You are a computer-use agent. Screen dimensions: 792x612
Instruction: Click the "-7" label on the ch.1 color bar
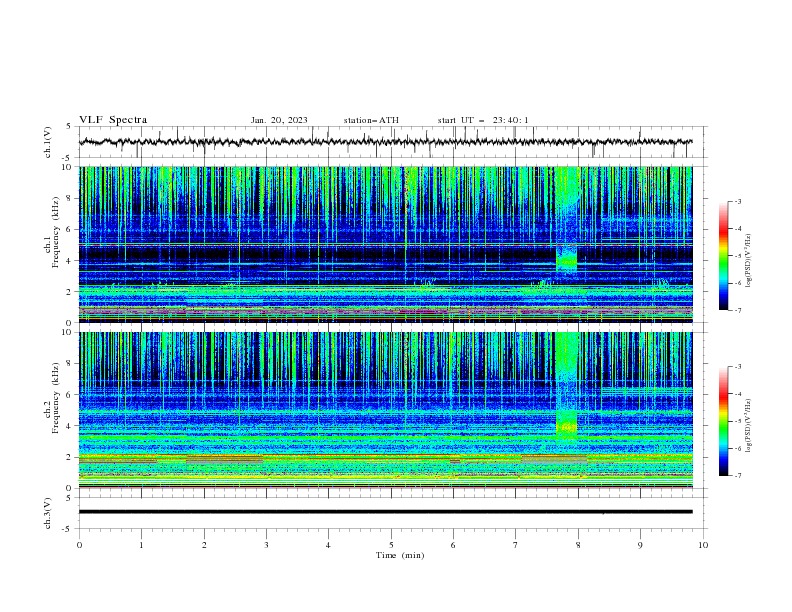point(737,310)
